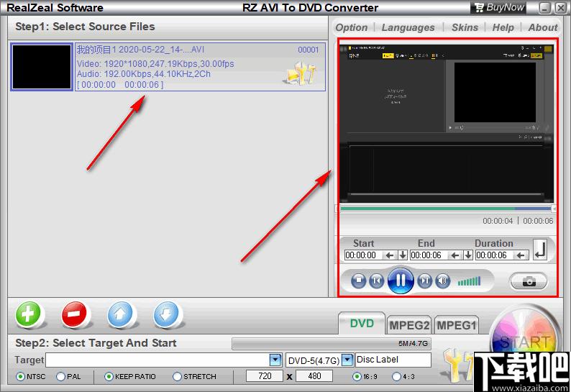Screen dimensions: 571x392
Task: Select the PAL radio button
Action: (61, 376)
